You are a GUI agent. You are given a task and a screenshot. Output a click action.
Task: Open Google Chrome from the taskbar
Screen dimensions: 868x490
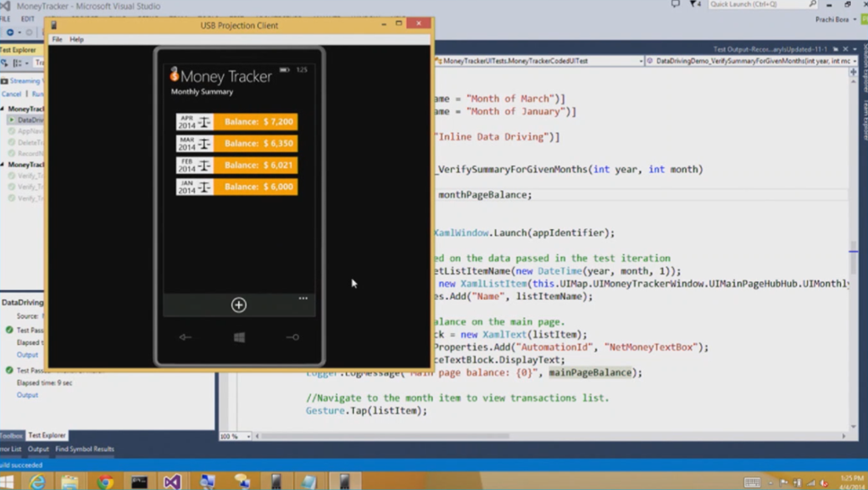click(x=104, y=482)
